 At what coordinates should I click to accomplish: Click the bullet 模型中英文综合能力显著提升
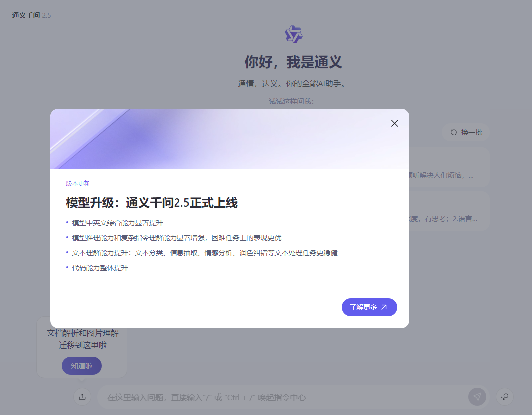[x=117, y=223]
